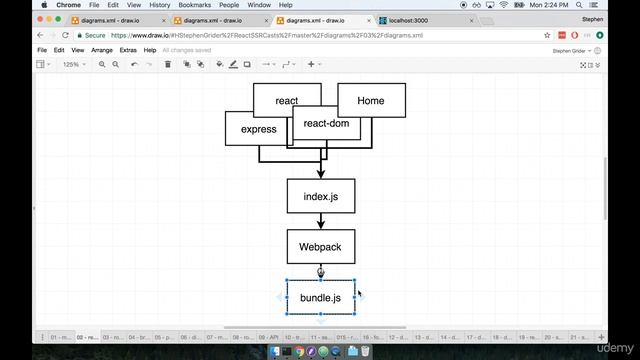Close the localhost:3000 browser tab

(x=471, y=20)
